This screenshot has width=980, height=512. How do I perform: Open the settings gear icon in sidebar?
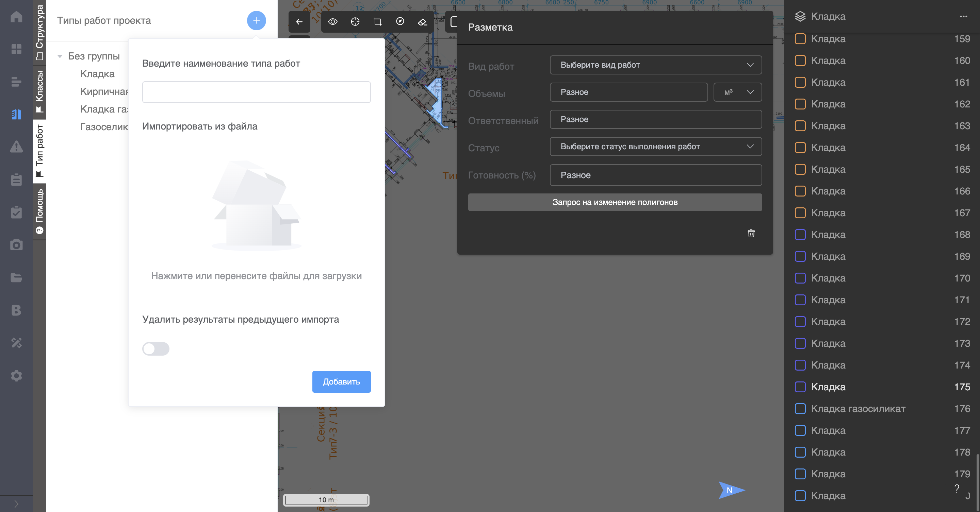click(16, 376)
